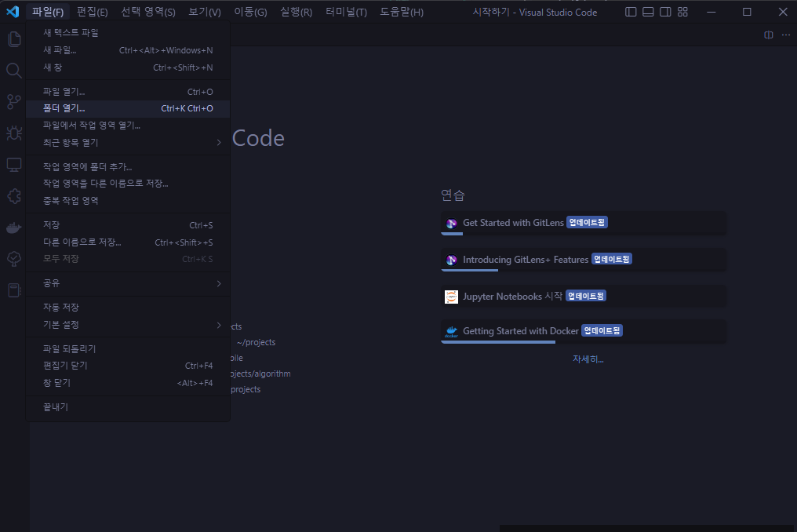Open the Source Control icon
Viewport: 797px width, 532px height.
pyautogui.click(x=14, y=102)
